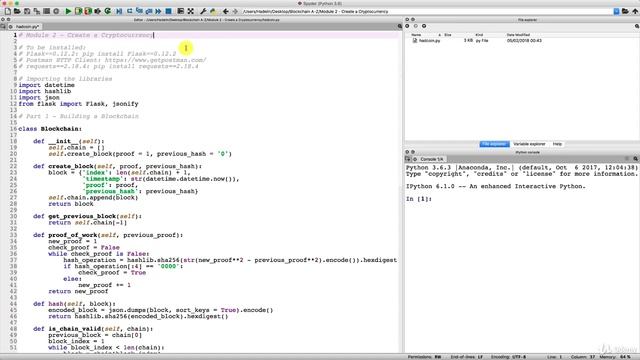
Task: Create a new file from the toolbar
Action: tap(7, 11)
